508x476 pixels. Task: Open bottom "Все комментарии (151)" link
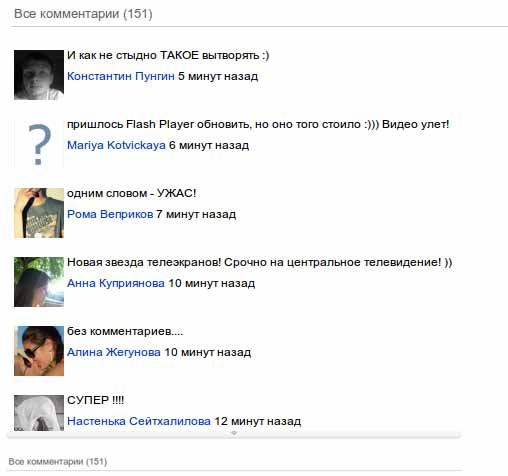58,462
